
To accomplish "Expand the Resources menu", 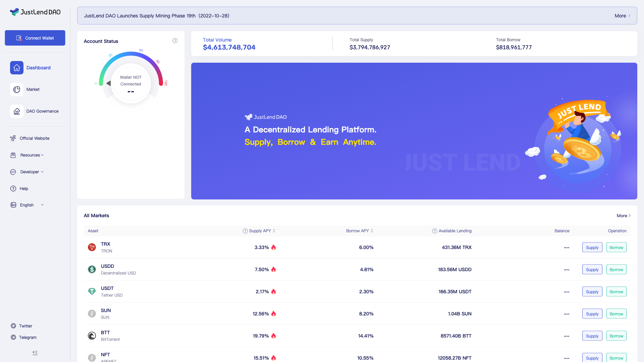I will (x=32, y=155).
